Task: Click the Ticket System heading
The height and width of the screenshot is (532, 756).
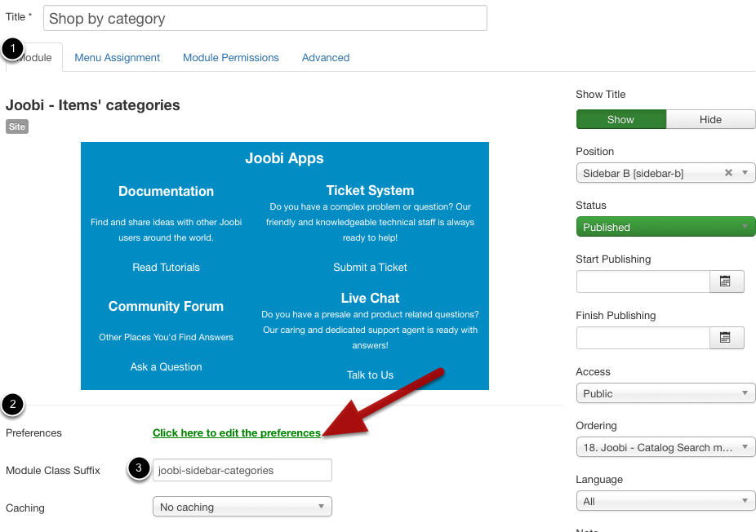Action: pyautogui.click(x=371, y=190)
